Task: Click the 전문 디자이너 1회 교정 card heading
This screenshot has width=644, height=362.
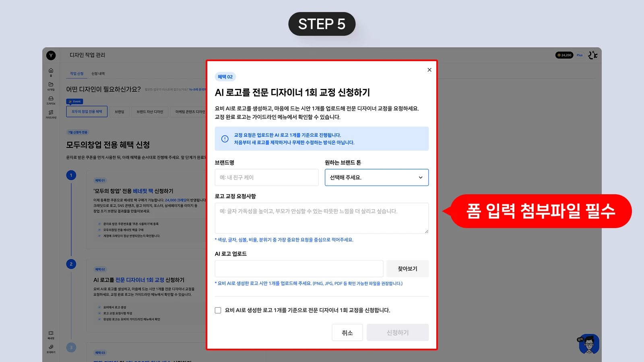Action: pos(139,280)
